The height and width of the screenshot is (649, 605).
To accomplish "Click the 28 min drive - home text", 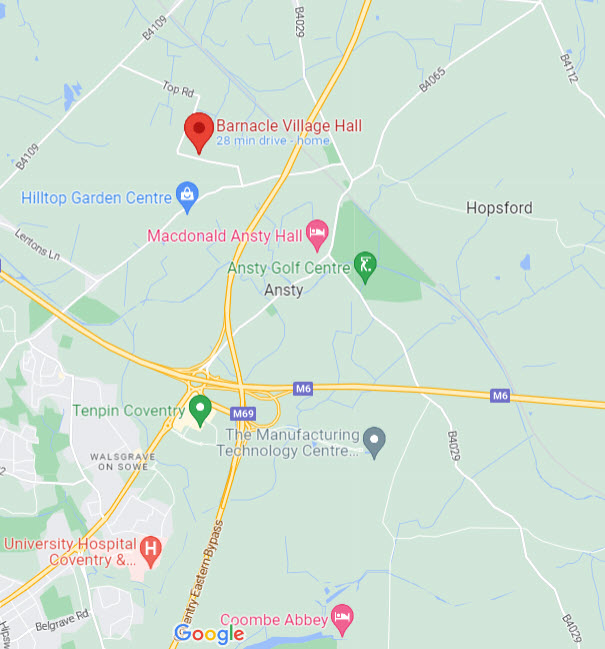I will point(273,141).
